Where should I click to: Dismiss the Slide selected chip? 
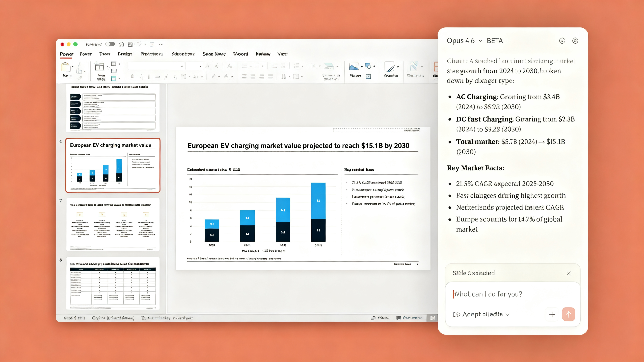569,273
